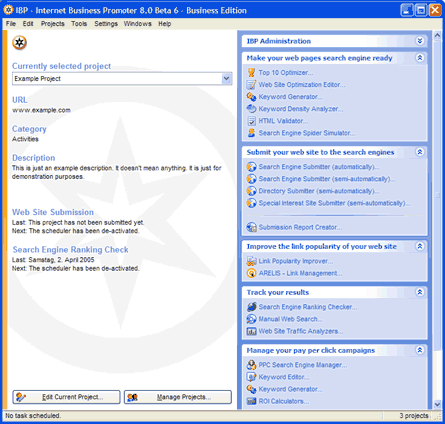
Task: Open the Projects menu
Action: point(53,24)
